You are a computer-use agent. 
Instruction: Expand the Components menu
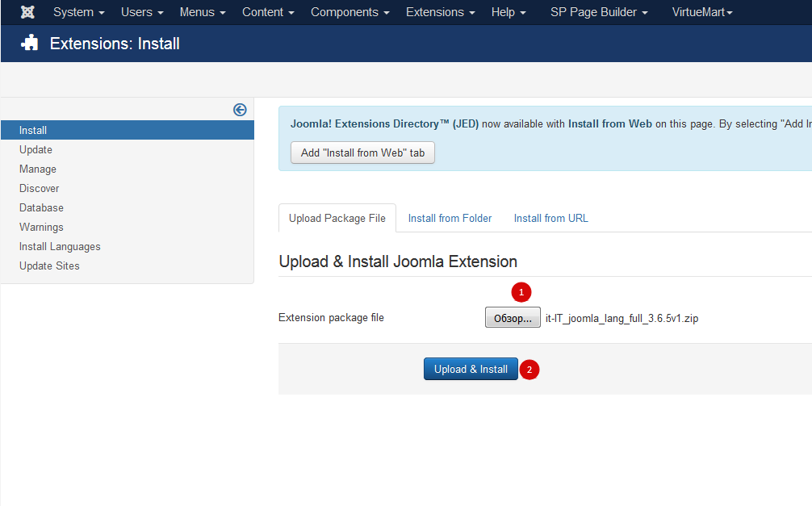tap(349, 12)
